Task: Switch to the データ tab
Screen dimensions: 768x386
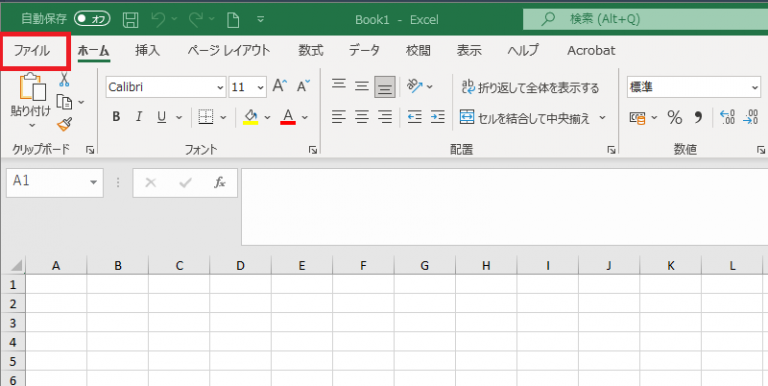Action: tap(364, 50)
